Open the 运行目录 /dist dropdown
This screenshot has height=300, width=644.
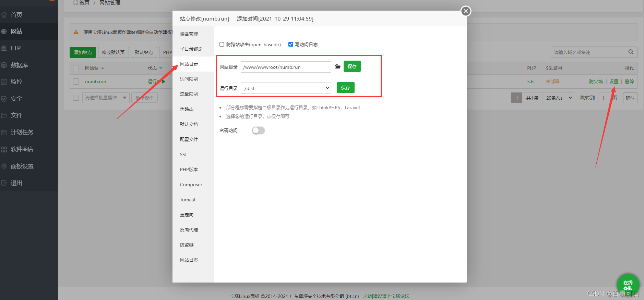(x=286, y=88)
